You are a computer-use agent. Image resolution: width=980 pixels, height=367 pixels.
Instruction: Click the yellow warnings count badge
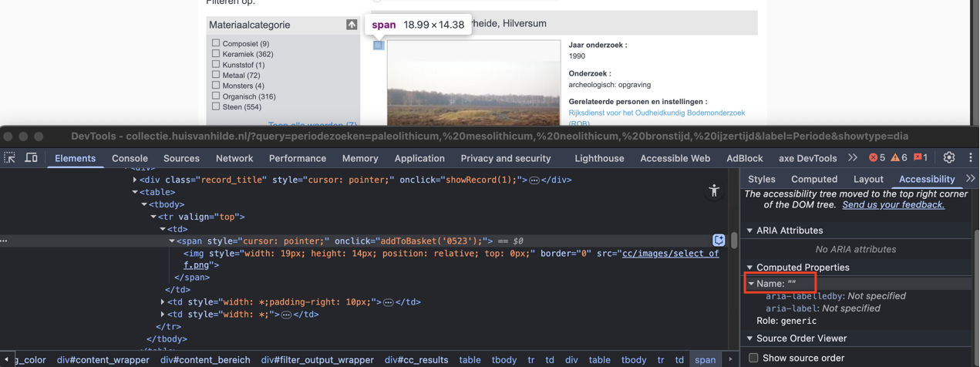(x=898, y=158)
